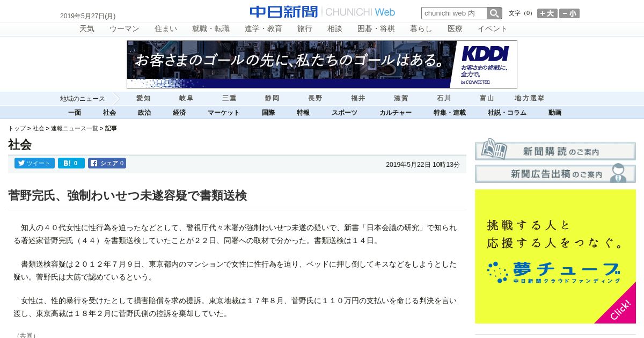The image size is (644, 338).
Task: Go to the ウーマン section
Action: pyautogui.click(x=125, y=29)
